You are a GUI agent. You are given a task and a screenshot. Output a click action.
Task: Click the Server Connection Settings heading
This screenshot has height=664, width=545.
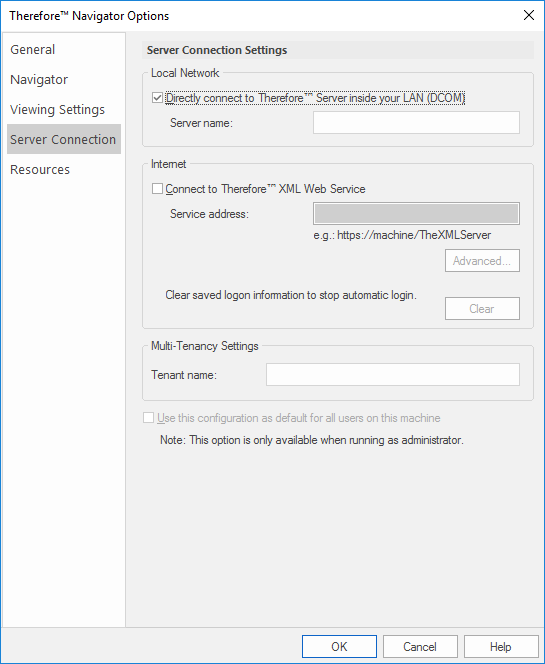click(217, 50)
